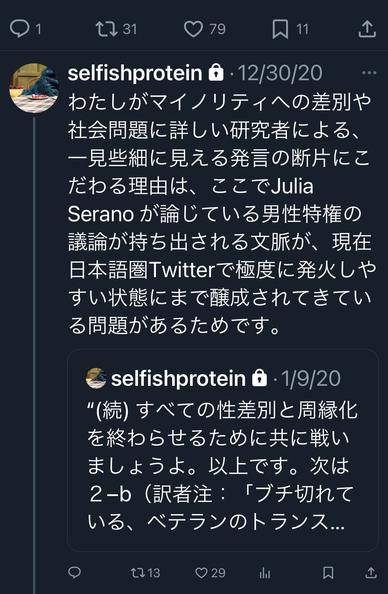This screenshot has height=594, width=388.
Task: Open selfishprotein's profile from the quoted tweet name
Action: pos(178,378)
